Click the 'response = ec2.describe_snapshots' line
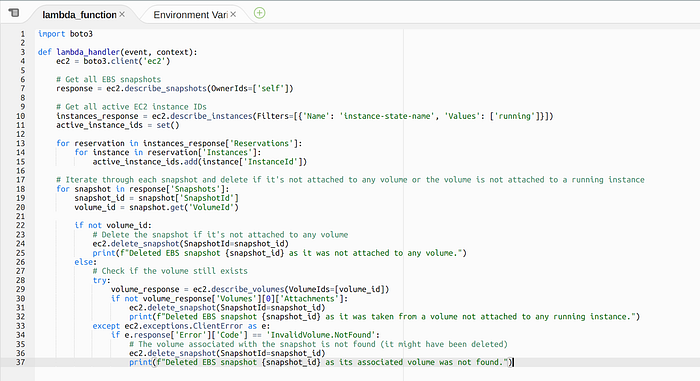 coord(175,88)
